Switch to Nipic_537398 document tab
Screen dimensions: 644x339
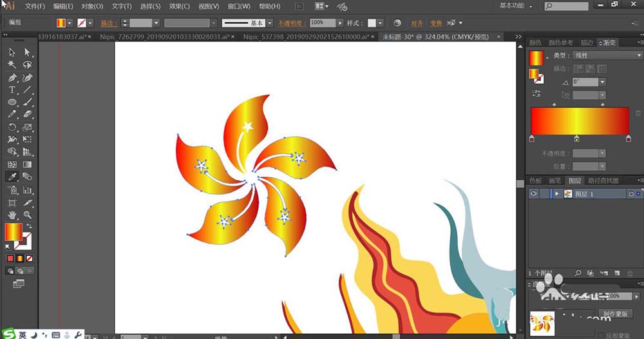click(x=306, y=37)
